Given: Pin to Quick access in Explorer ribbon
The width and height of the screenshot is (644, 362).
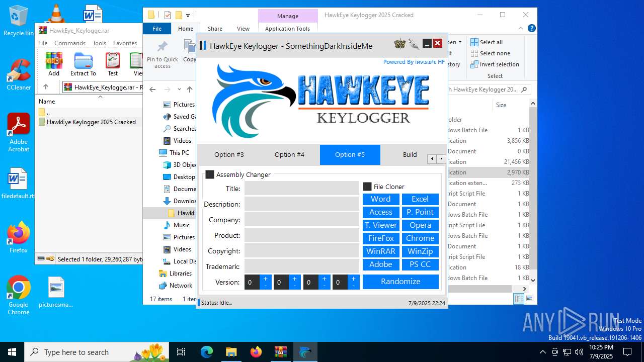Looking at the screenshot, I should point(163,54).
